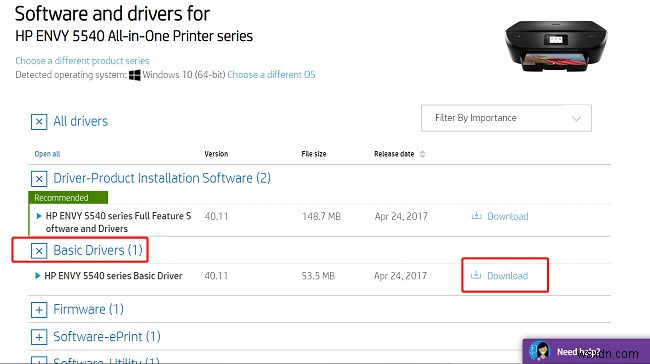650x364 pixels.
Task: Expand the Software-ePrint (1) section
Action: click(39, 337)
